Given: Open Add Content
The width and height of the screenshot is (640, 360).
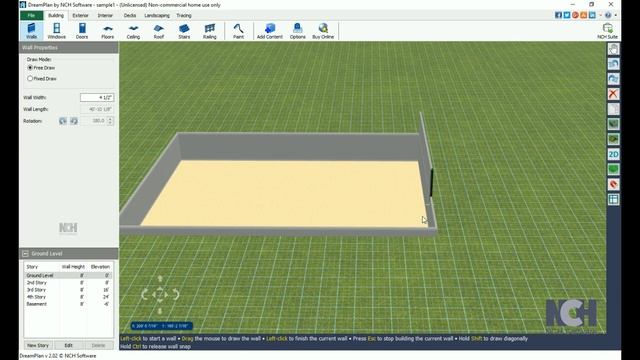Looking at the screenshot, I should click(269, 31).
